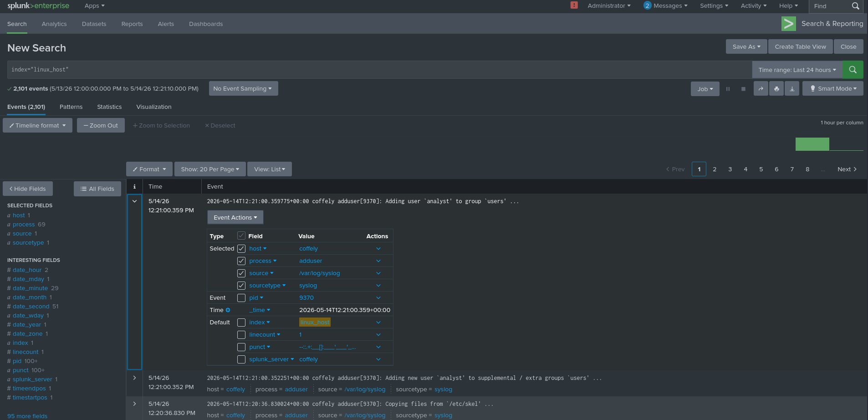868x420 pixels.
Task: Click the splunk>enterprise logo
Action: pos(38,6)
